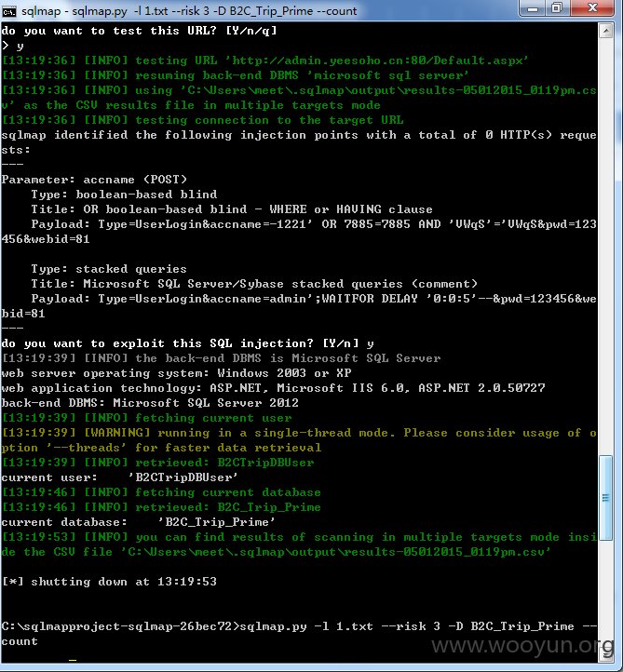The width and height of the screenshot is (623, 672).
Task: Open the console system menu icon
Action: point(8,11)
